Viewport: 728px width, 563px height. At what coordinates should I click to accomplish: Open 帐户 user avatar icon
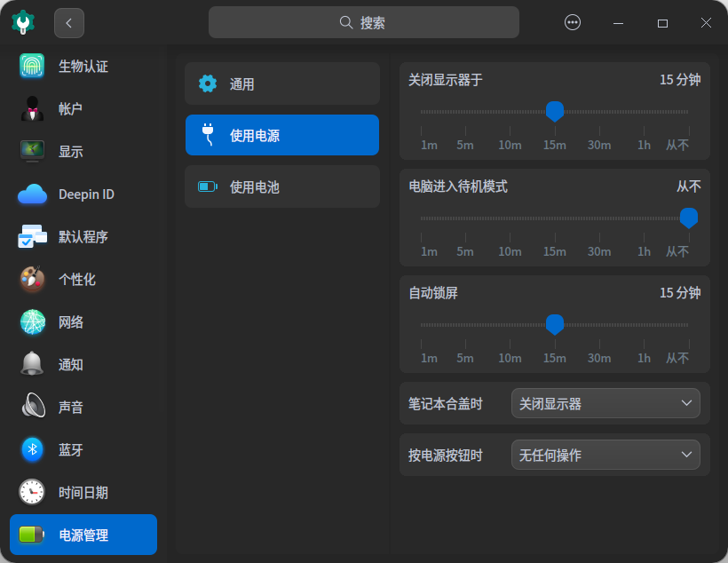tap(32, 108)
